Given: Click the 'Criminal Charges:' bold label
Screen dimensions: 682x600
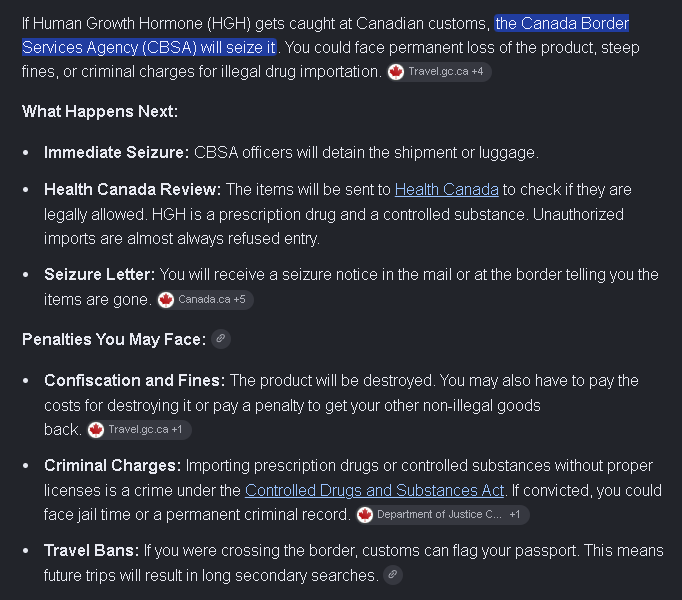Looking at the screenshot, I should pyautogui.click(x=113, y=466).
